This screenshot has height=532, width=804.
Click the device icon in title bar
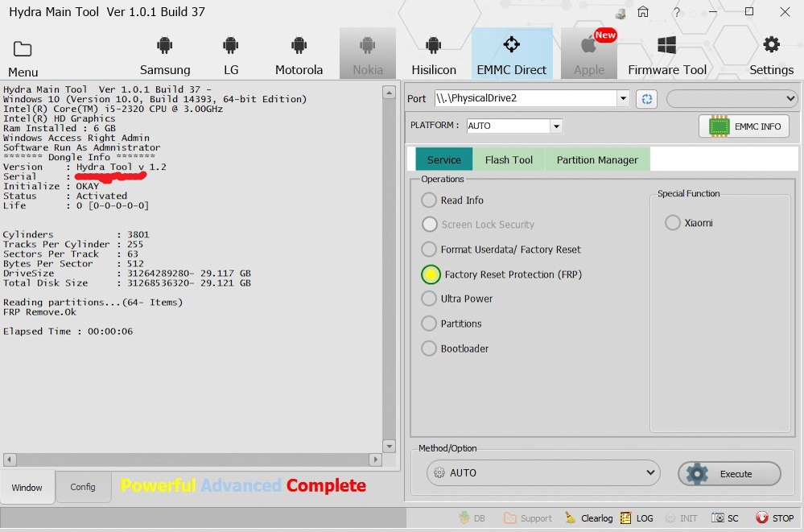621,14
